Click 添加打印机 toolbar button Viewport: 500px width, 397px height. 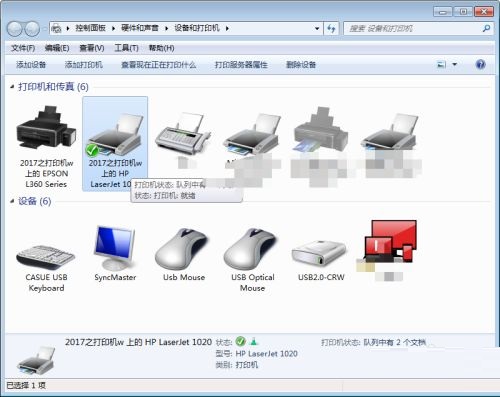click(83, 64)
